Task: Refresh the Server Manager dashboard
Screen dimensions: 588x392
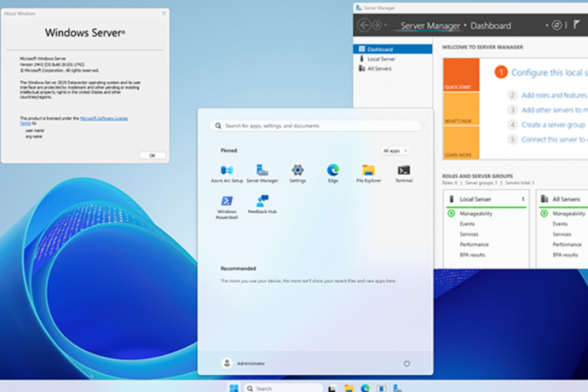Action: pyautogui.click(x=557, y=25)
